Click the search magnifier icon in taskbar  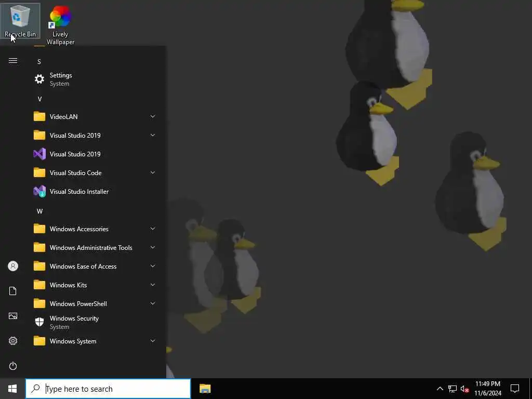(x=35, y=389)
